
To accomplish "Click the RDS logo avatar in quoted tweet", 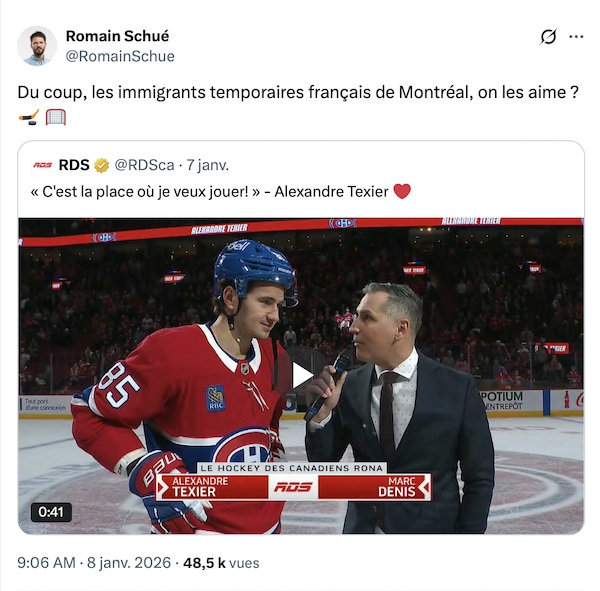I will (43, 165).
